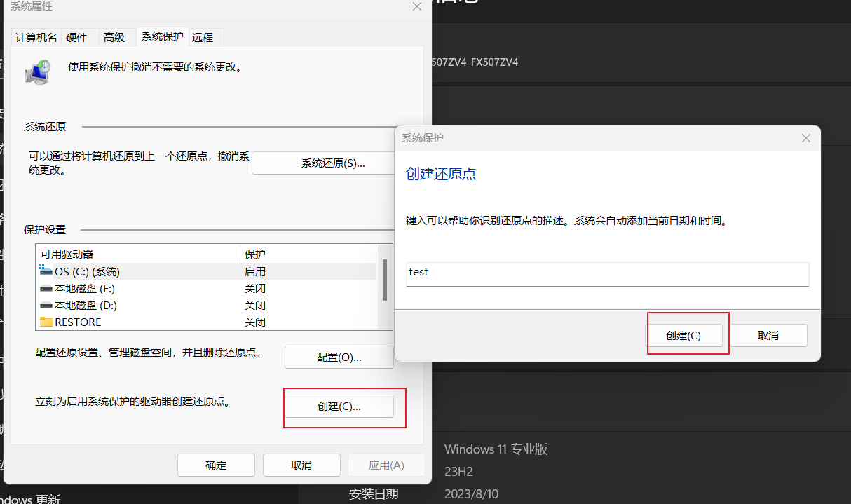This screenshot has width=851, height=504.
Task: Switch to the 计算机名 tab
Action: tap(36, 37)
